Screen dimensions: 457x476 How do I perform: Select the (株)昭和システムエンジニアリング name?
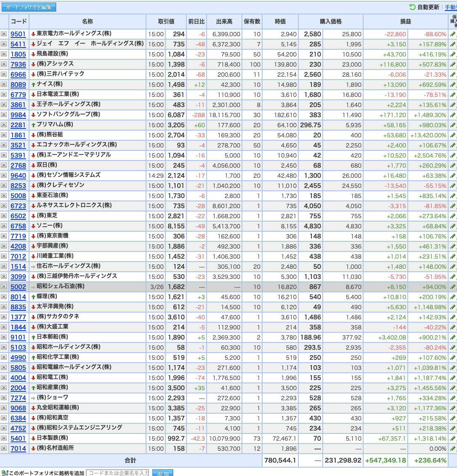click(x=80, y=428)
